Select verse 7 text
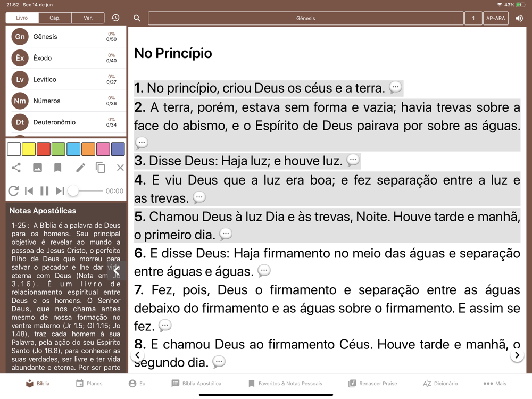This screenshot has height=399, width=532. 327,307
